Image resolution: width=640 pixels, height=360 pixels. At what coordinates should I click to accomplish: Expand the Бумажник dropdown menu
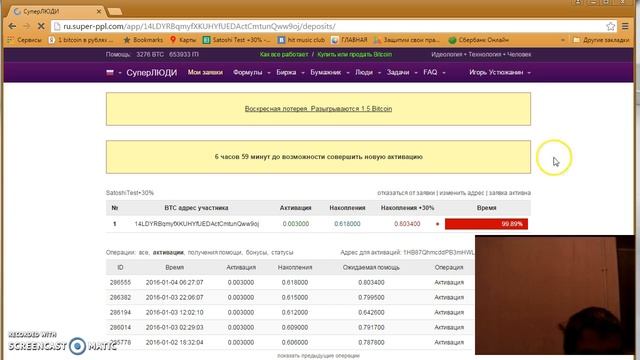329,72
